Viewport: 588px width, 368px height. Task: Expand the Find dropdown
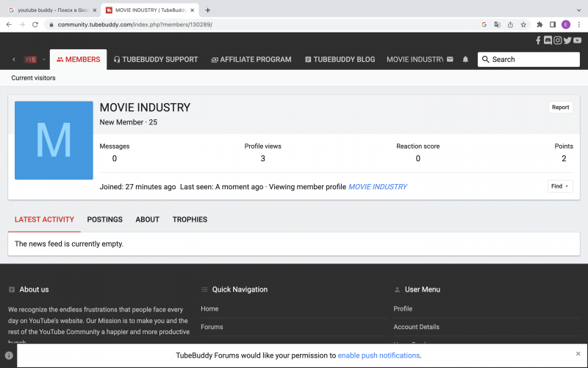coord(560,186)
